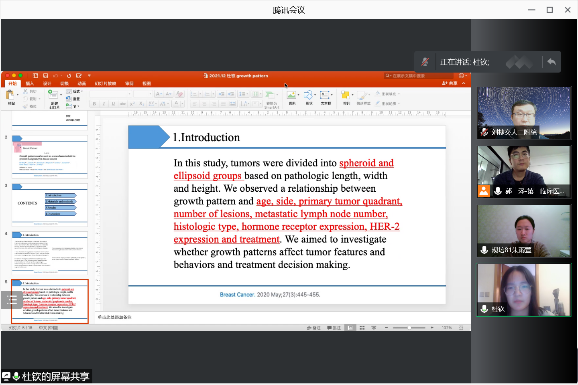Toggle Subscript formatting
The image size is (578, 385).
click(x=142, y=104)
